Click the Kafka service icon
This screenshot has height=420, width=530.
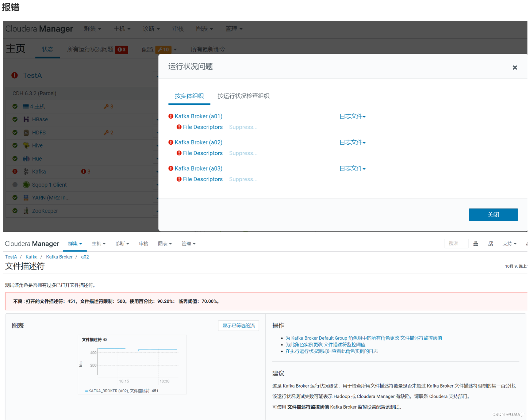point(26,172)
